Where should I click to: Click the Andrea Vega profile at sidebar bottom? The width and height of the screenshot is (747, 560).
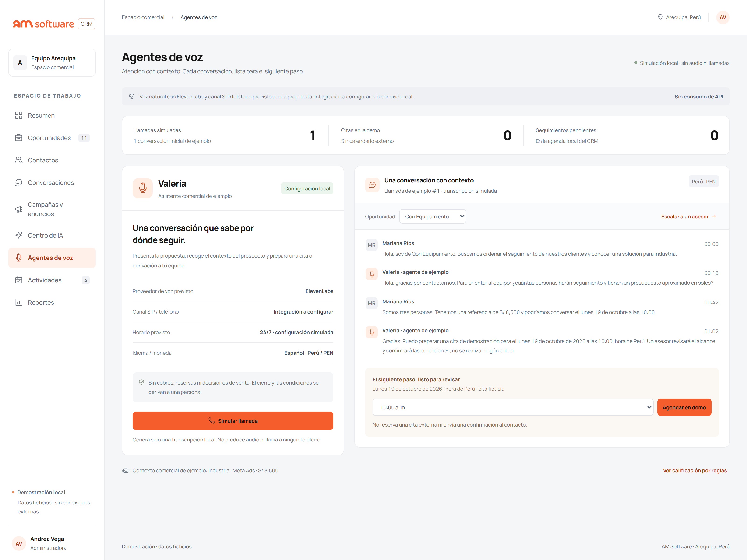(52, 543)
